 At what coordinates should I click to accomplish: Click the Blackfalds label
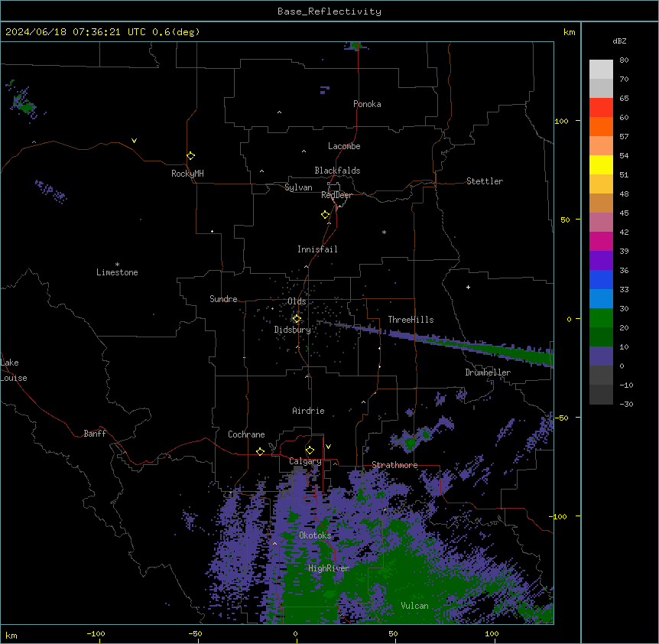tap(337, 171)
